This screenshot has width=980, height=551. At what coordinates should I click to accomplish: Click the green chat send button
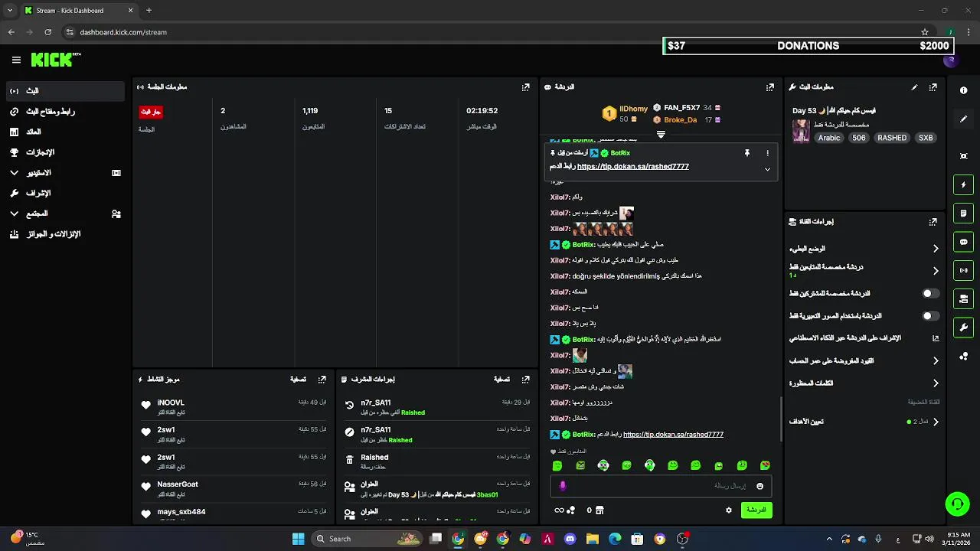756,510
